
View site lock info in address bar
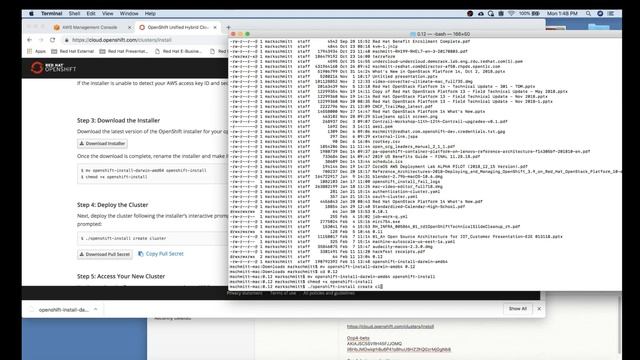67,40
